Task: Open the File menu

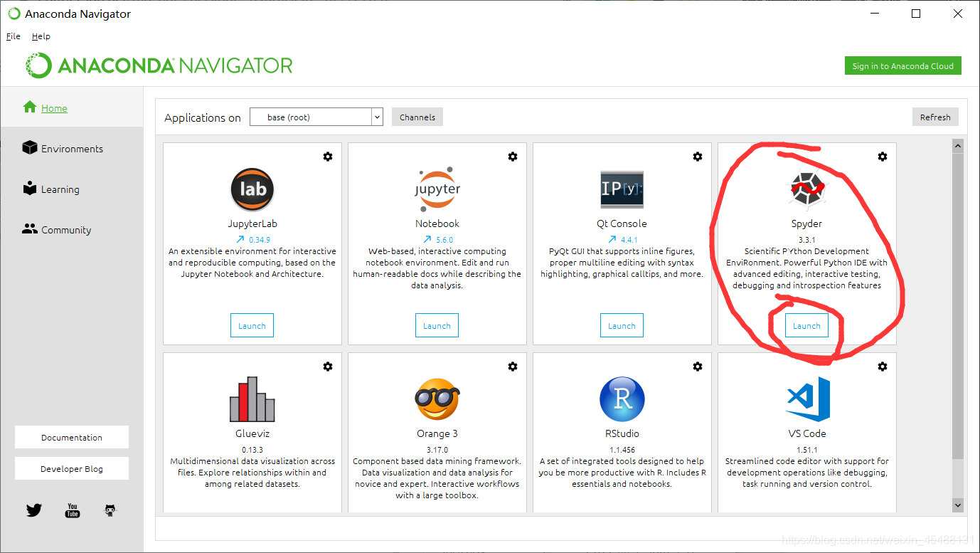Action: point(14,36)
